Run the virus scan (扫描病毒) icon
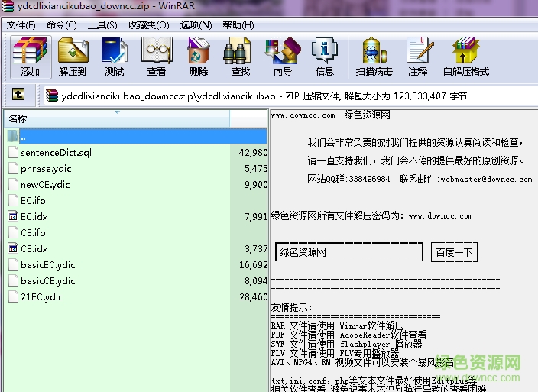 tap(374, 57)
